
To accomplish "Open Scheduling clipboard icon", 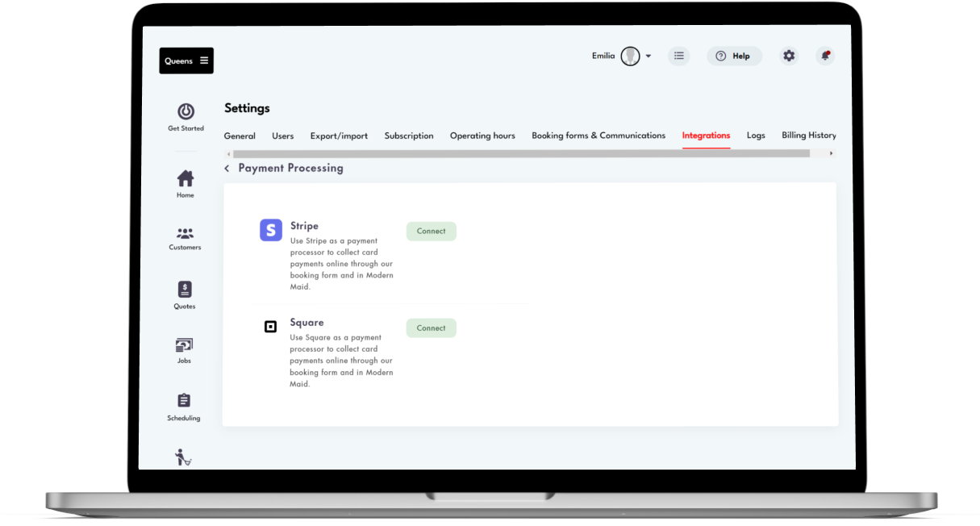I will pyautogui.click(x=184, y=401).
